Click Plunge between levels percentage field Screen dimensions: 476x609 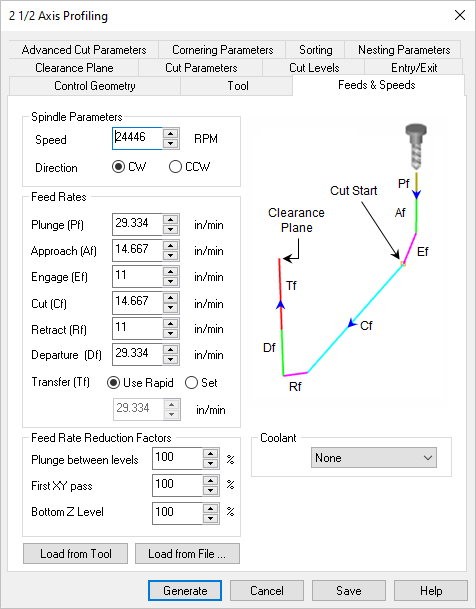(x=177, y=459)
